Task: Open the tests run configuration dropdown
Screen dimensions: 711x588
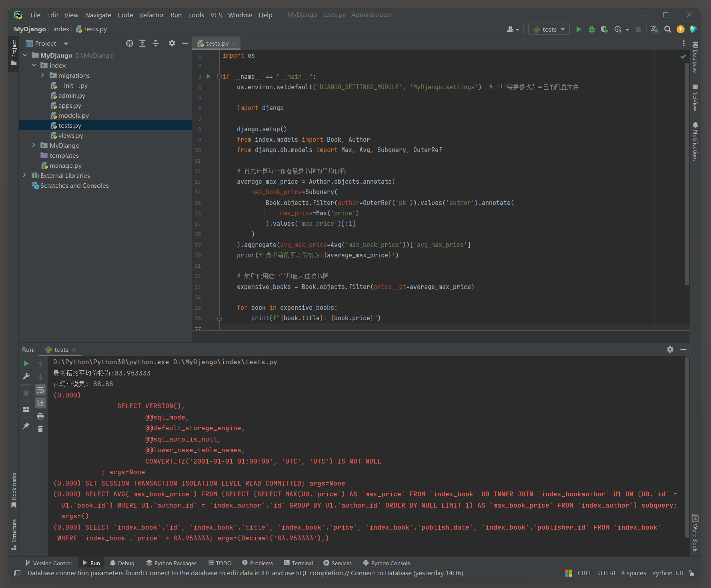Action: (x=549, y=29)
